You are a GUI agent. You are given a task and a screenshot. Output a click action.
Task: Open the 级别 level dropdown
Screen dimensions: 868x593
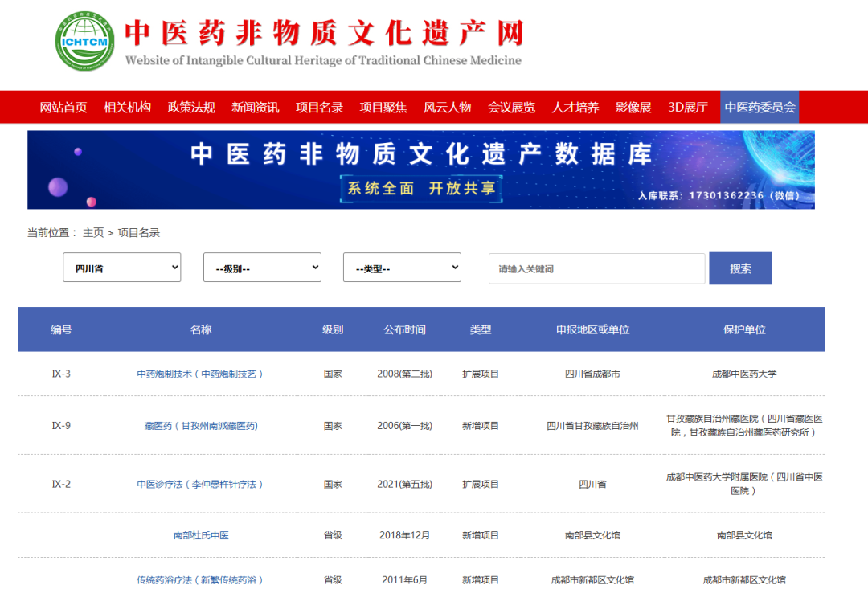262,268
